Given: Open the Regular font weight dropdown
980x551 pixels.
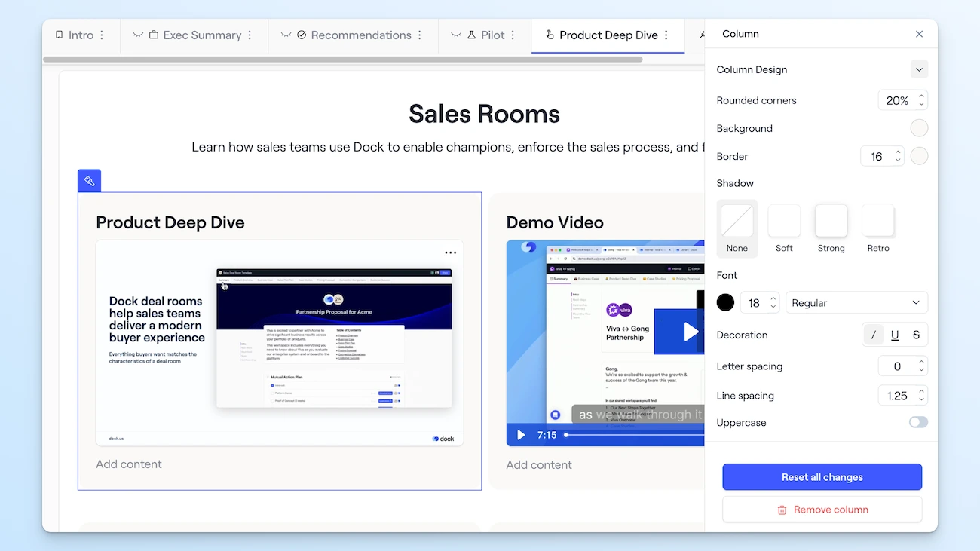Looking at the screenshot, I should coord(856,303).
